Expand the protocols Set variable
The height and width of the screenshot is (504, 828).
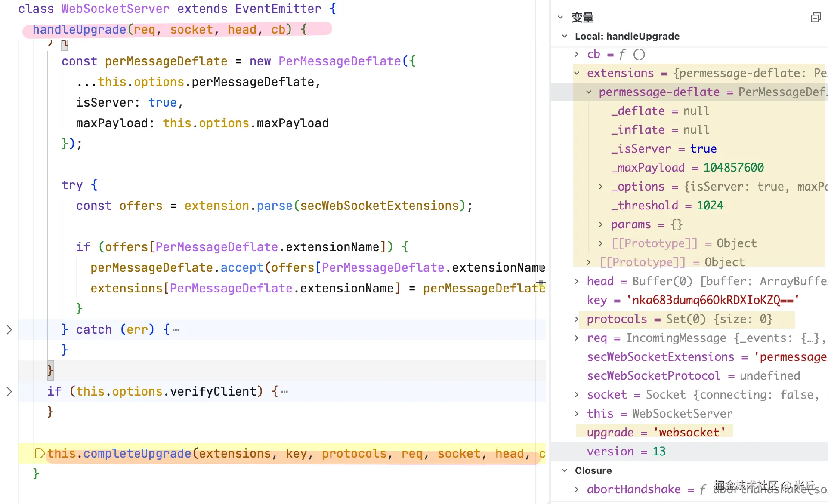[x=577, y=319]
